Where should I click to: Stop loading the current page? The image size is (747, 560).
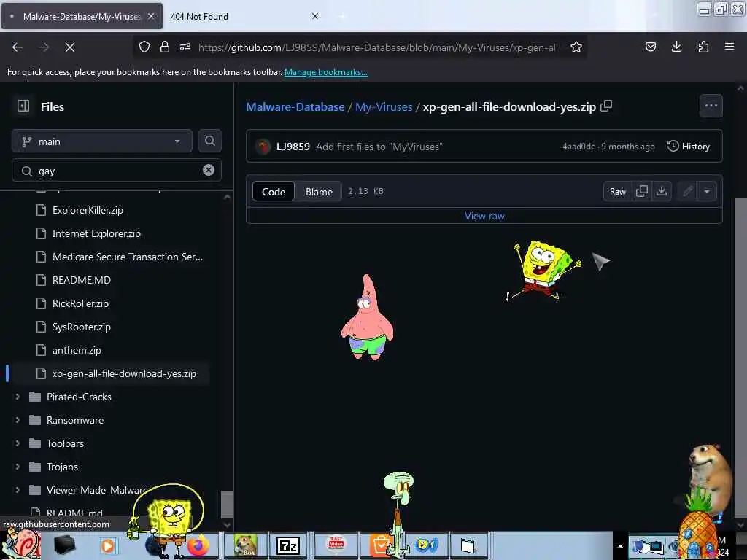(x=69, y=47)
